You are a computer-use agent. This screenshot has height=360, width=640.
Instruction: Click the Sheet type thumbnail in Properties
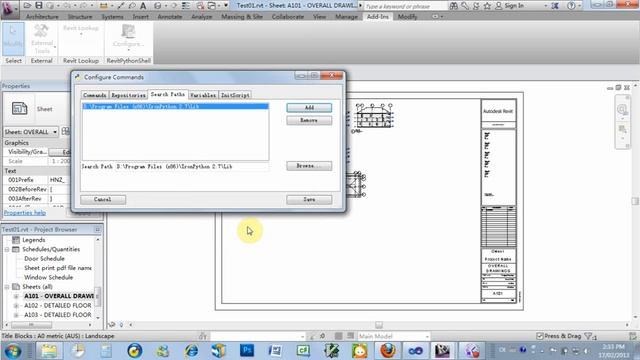(19, 109)
